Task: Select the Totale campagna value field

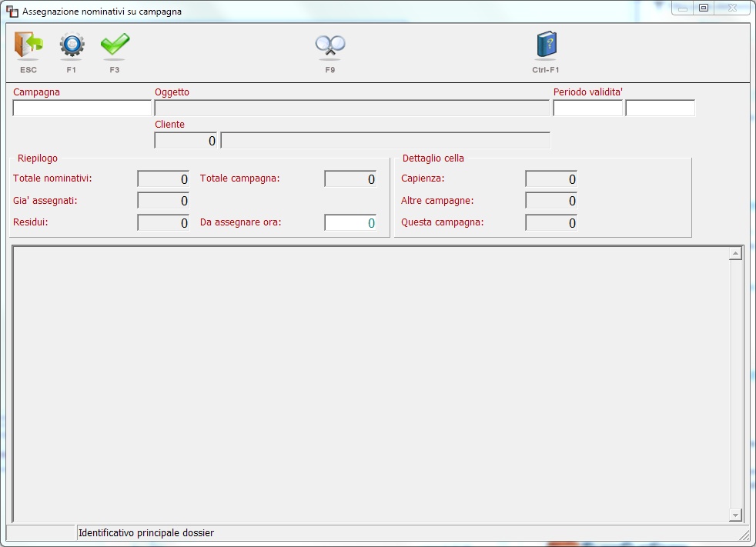Action: click(x=350, y=178)
